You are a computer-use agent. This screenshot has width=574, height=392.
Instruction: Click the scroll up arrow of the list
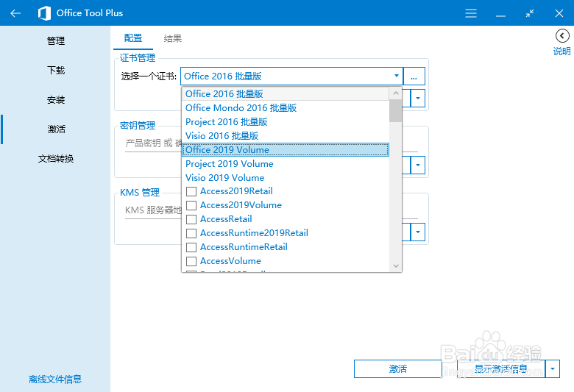pos(395,93)
